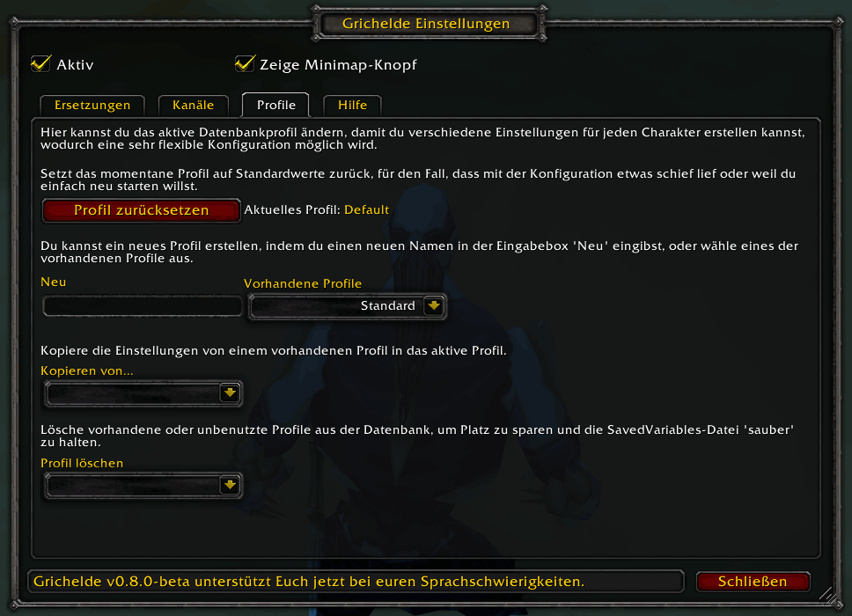
Task: Click the Profil löschen dropdown arrow icon
Action: pos(230,485)
